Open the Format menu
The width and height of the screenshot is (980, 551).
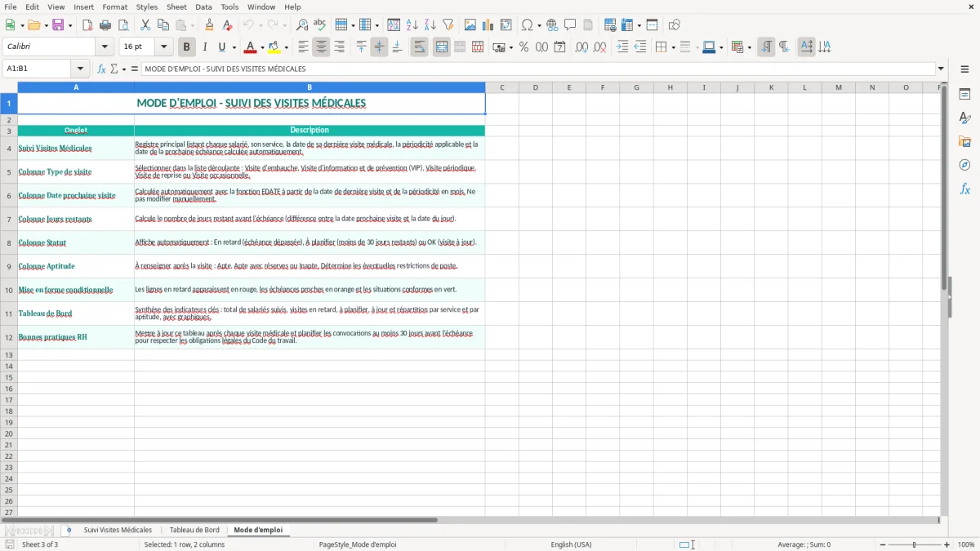coord(115,7)
